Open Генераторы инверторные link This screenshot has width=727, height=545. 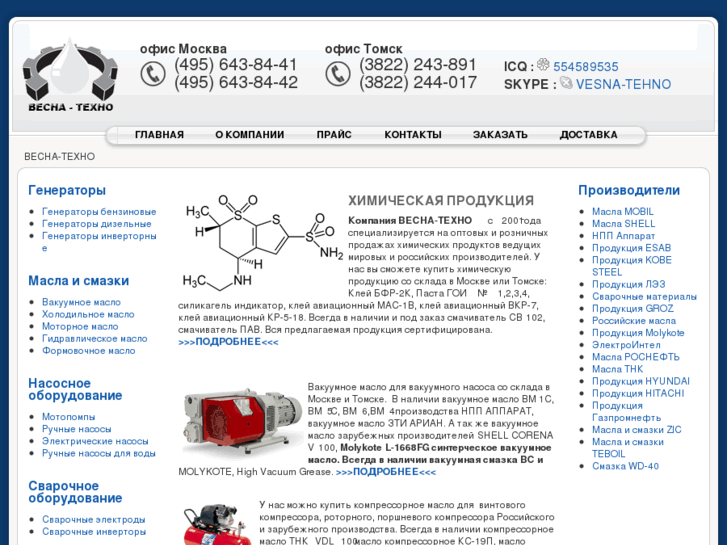tap(99, 242)
